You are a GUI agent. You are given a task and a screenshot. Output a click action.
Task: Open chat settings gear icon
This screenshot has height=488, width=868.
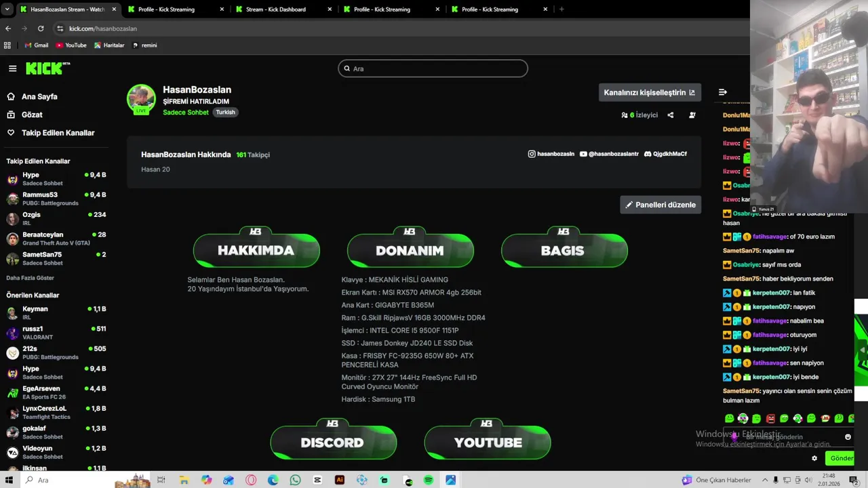pos(814,458)
